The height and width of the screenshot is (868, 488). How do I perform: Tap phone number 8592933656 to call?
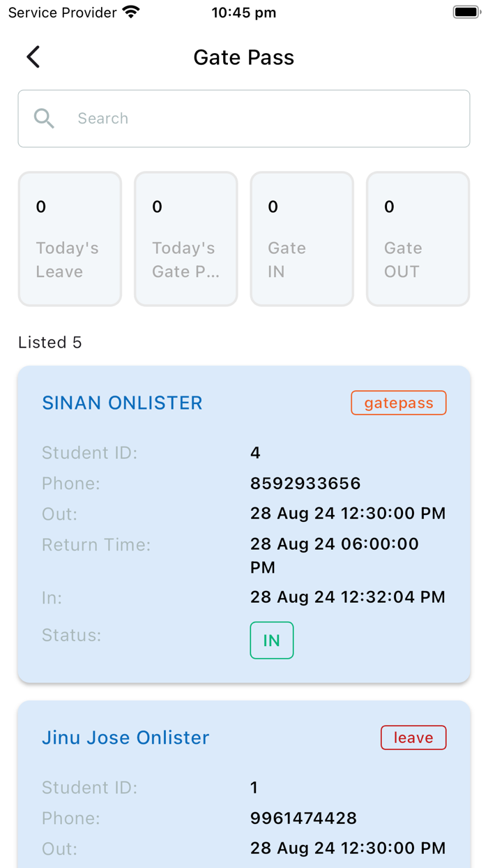pos(305,483)
